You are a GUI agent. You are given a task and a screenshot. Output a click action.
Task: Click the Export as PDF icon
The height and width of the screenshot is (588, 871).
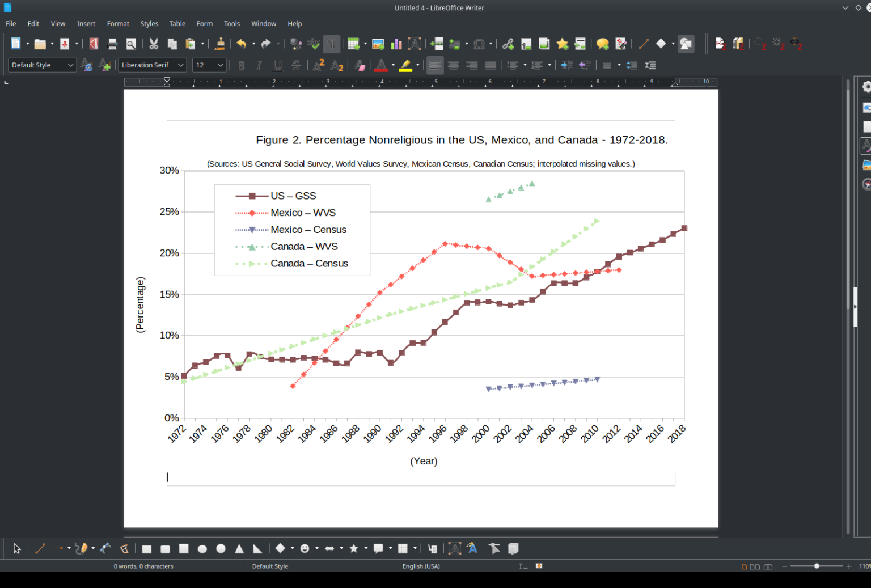(94, 44)
